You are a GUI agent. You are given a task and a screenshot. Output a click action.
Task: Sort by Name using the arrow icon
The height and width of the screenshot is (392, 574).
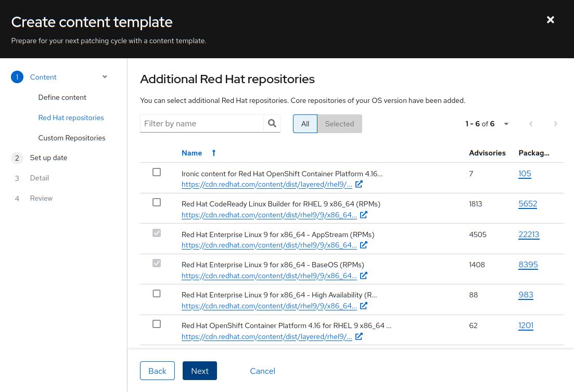[213, 153]
